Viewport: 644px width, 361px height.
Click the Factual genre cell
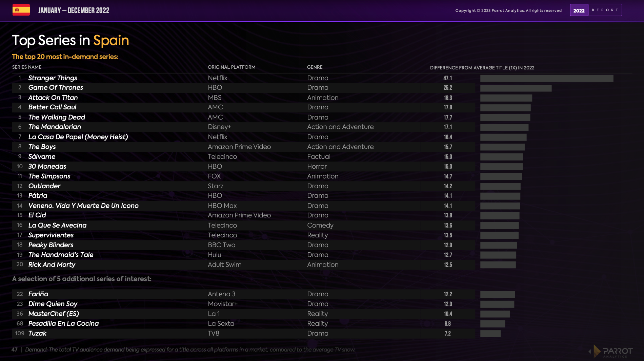point(319,156)
